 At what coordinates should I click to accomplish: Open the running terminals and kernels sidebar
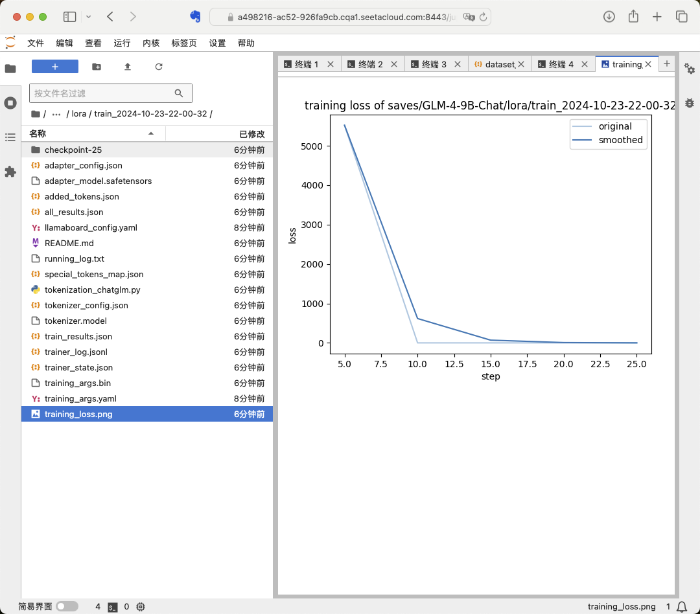10,103
